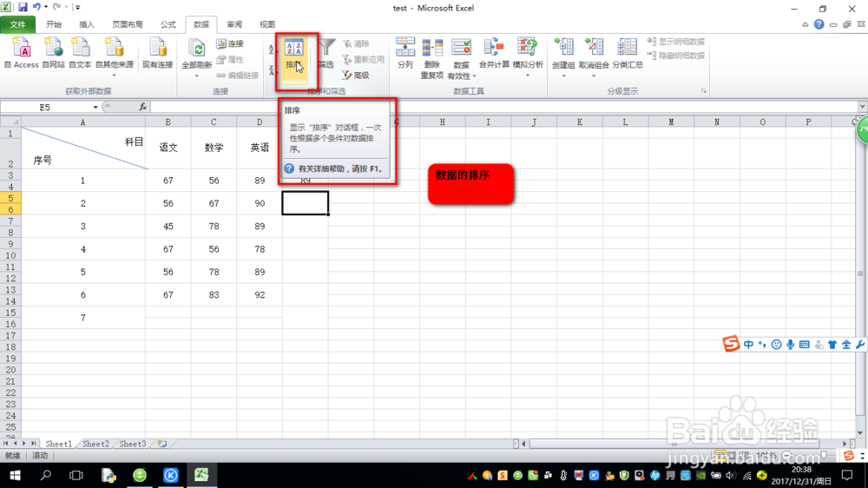Select row 10 header

click(x=10, y=255)
